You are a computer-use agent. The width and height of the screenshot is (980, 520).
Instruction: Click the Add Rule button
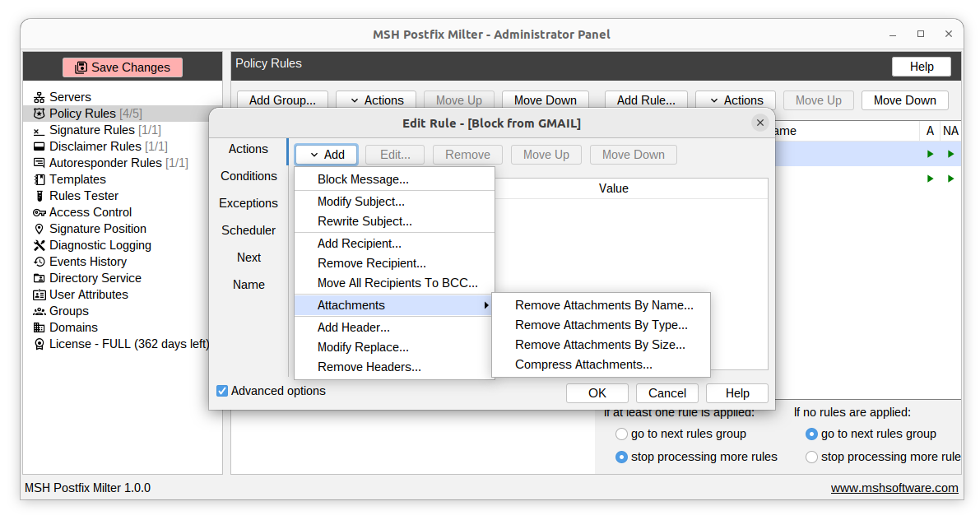[x=646, y=100]
